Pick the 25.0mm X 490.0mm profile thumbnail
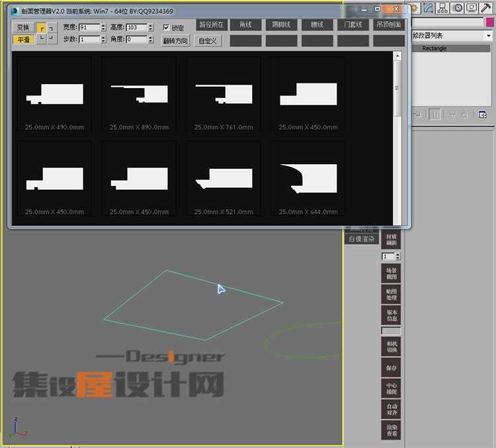This screenshot has width=496, height=448. (54, 94)
